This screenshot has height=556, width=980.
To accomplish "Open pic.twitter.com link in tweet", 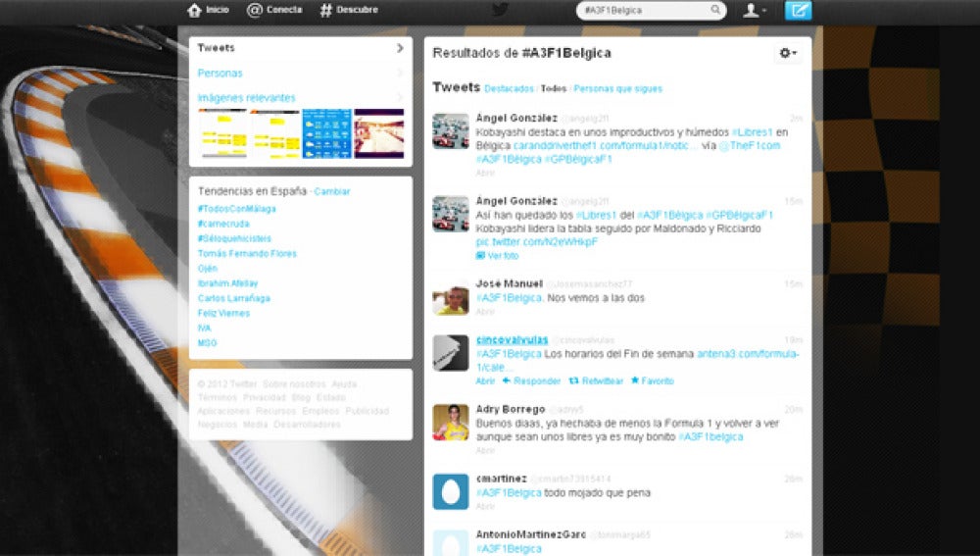I will click(x=537, y=242).
